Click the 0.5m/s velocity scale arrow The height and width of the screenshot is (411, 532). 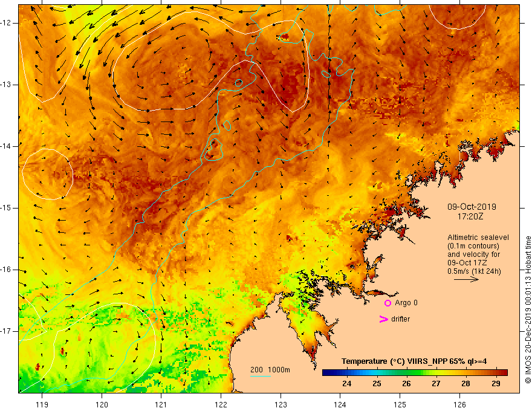point(466,279)
